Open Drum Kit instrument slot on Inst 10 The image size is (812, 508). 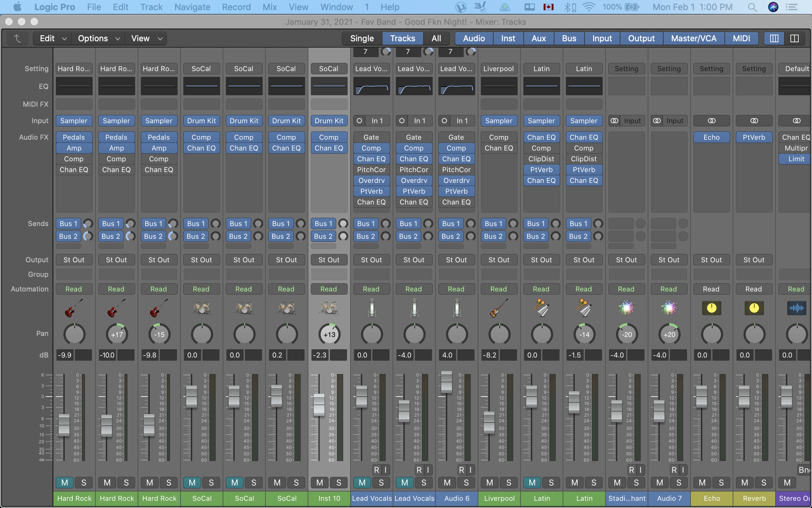tap(329, 121)
